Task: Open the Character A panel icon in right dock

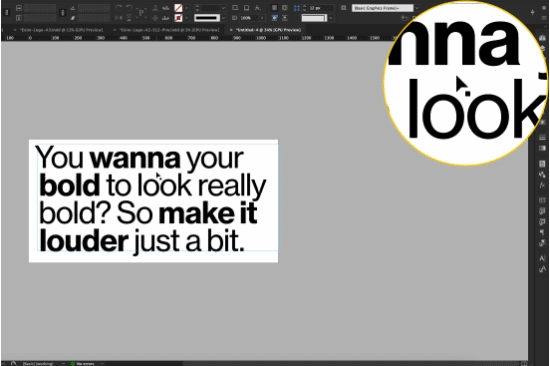Action: [x=542, y=258]
